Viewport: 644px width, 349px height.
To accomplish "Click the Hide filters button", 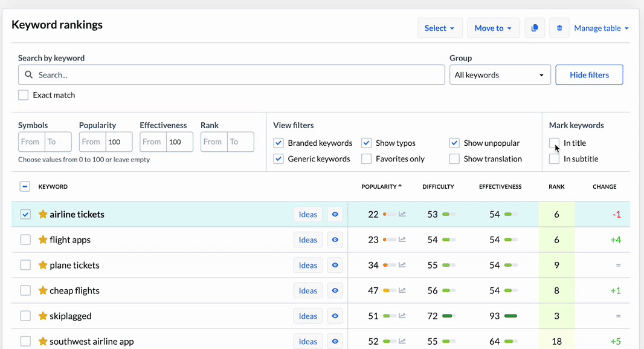I will click(589, 75).
